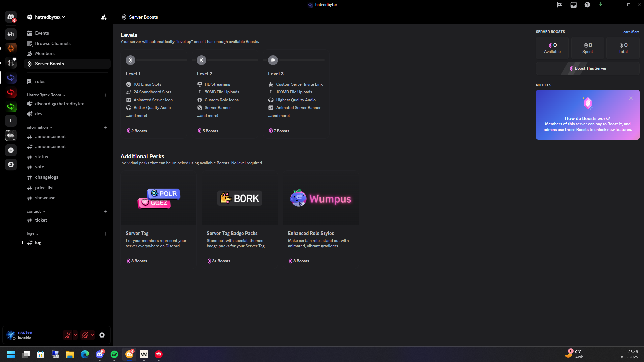Open the Members list

(x=67, y=54)
